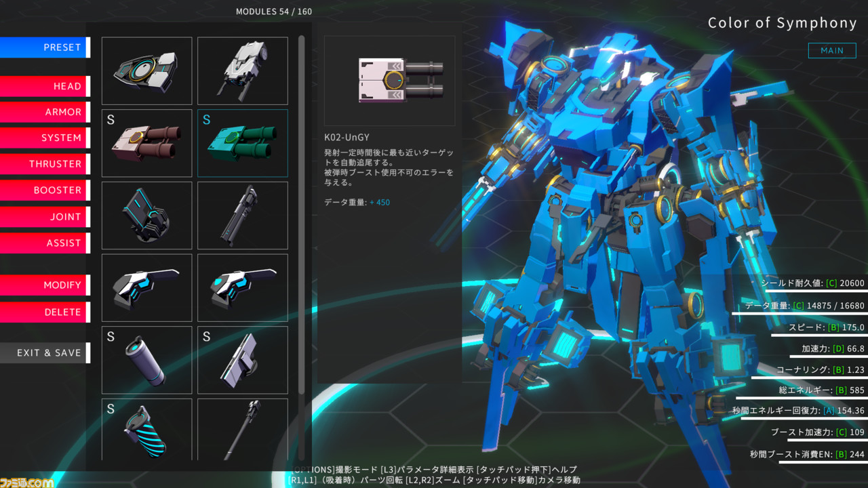Click the MODULES 54 / 160 counter
This screenshot has height=488, width=868.
pyautogui.click(x=274, y=12)
